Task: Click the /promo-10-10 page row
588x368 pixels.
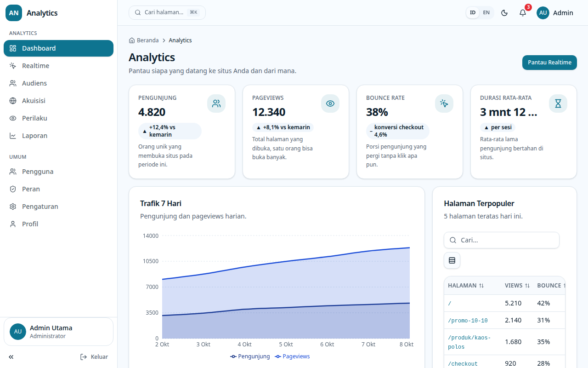Action: tap(504, 320)
